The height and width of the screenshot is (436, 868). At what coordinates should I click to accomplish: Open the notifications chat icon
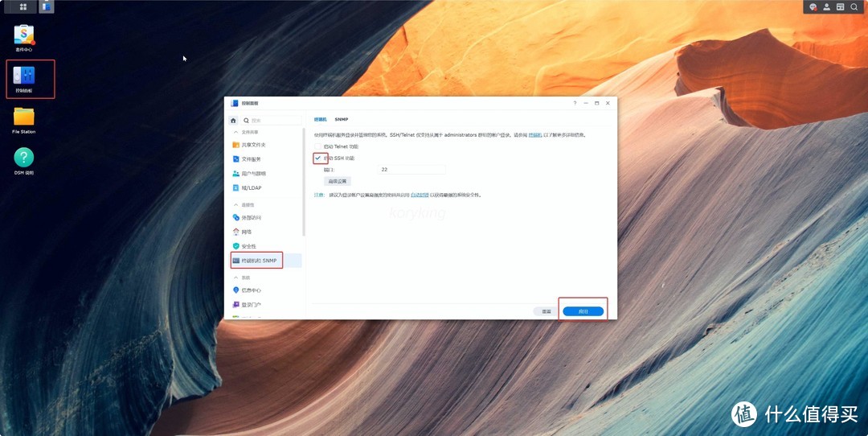pos(813,6)
